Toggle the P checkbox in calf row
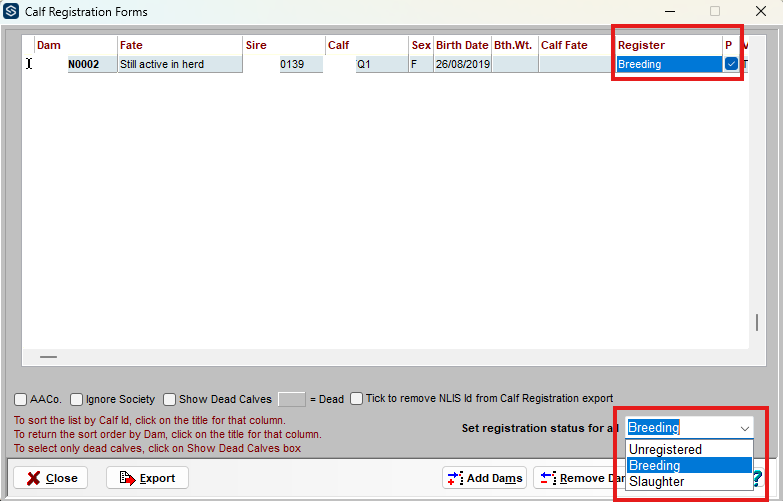The width and height of the screenshot is (783, 502). (x=731, y=64)
